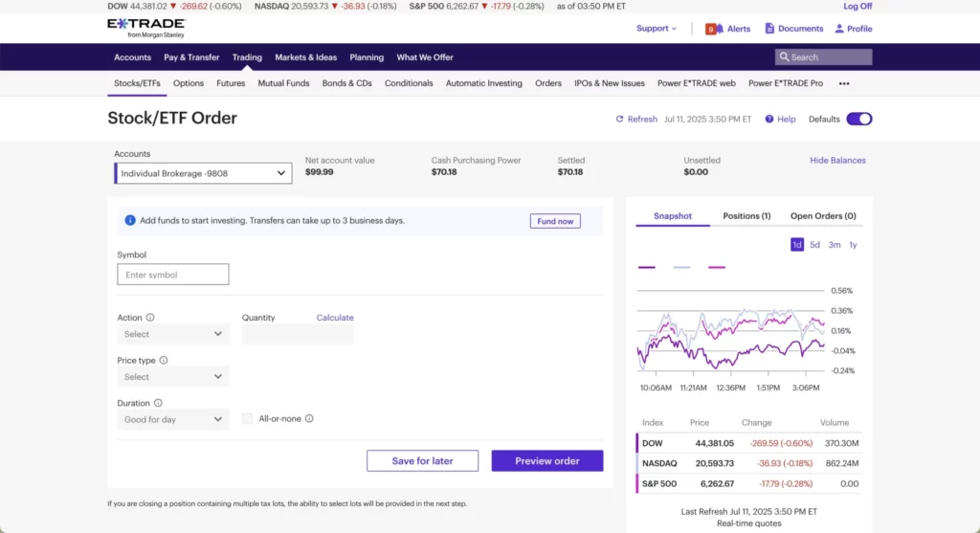Toggle the Defaults switch
The image size is (980, 533).
click(x=858, y=119)
